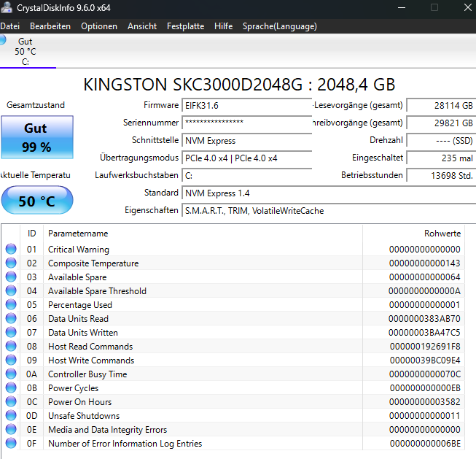
Task: Click raw value 00000039BC09E4
Action: click(x=425, y=360)
